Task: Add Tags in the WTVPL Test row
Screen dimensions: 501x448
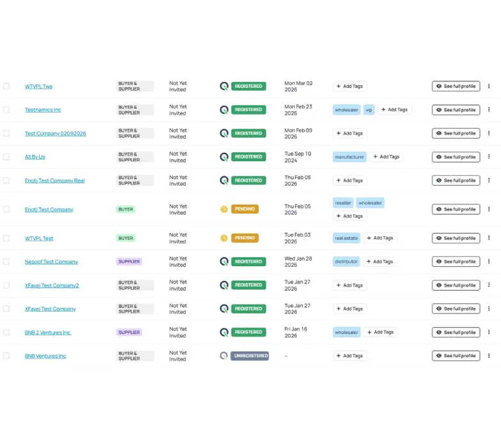Action: 380,237
